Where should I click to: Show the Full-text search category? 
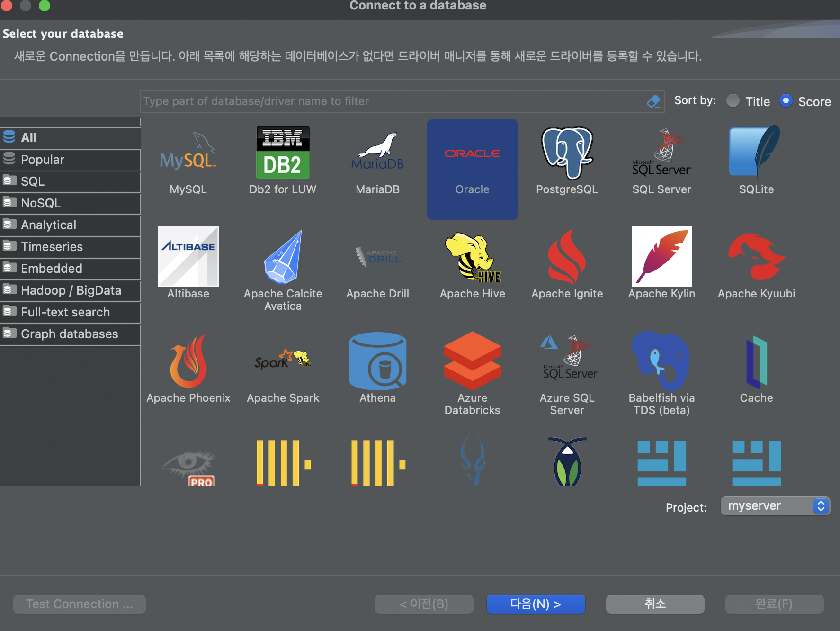70,312
